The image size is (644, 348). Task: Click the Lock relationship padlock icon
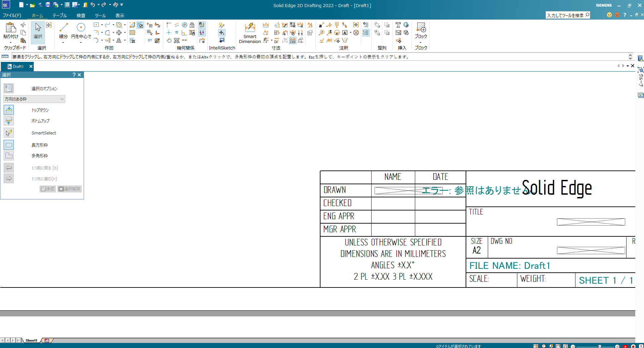click(x=192, y=25)
